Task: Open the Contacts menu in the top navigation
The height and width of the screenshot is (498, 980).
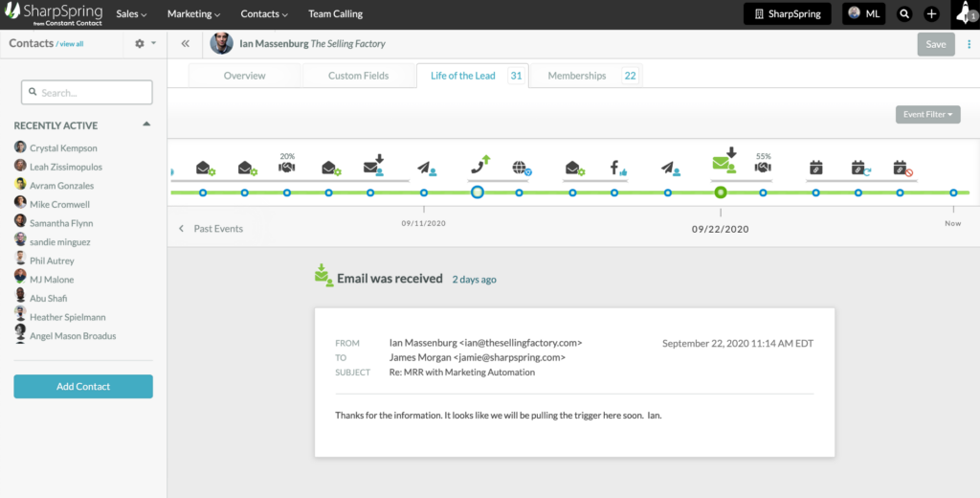Action: click(x=264, y=13)
